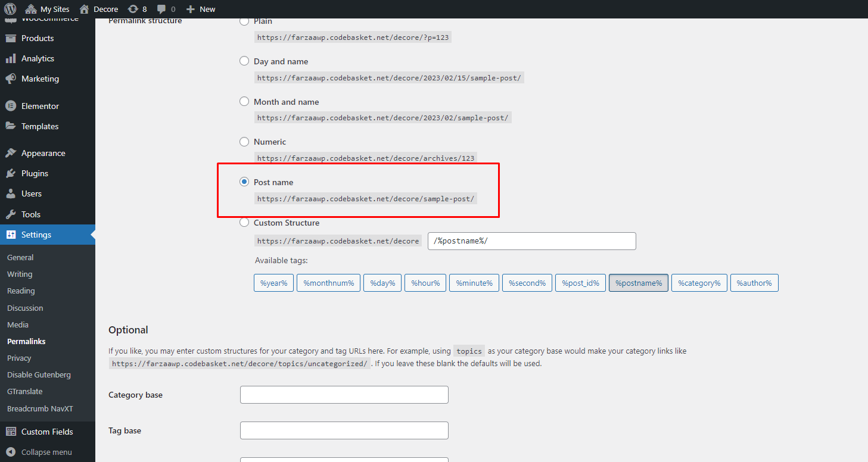
Task: Click the Category base input field
Action: (344, 395)
